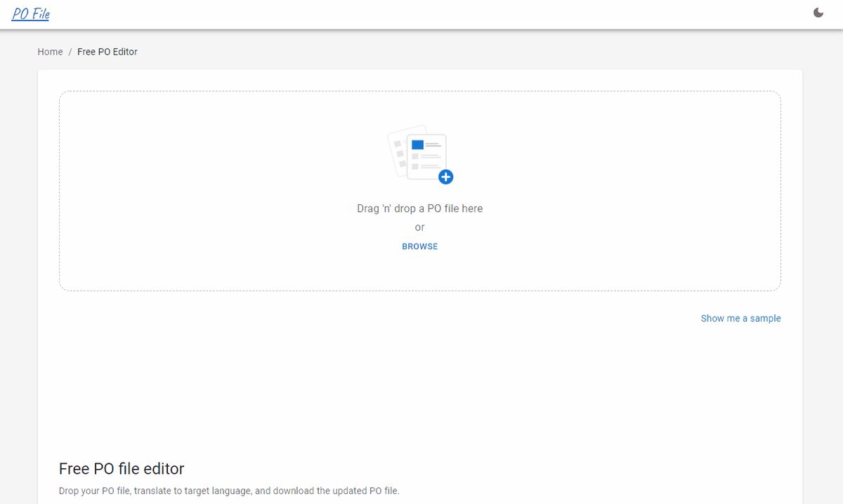The width and height of the screenshot is (843, 504).
Task: Click the Drag 'n' drop a PO file text
Action: [x=419, y=208]
